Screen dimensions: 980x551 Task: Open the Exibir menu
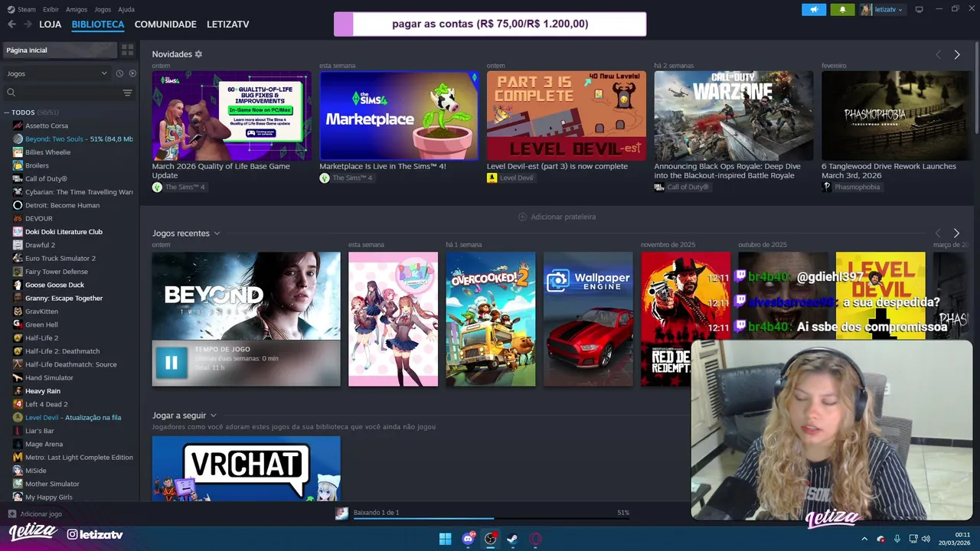51,9
